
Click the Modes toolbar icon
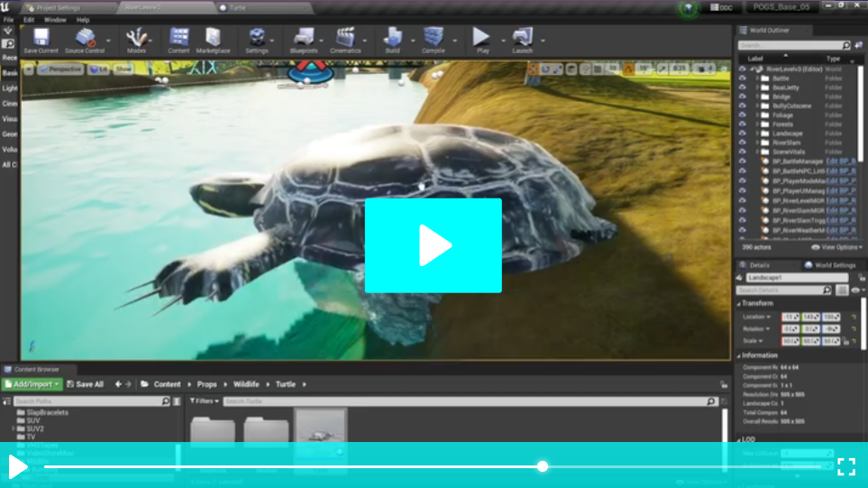[135, 37]
